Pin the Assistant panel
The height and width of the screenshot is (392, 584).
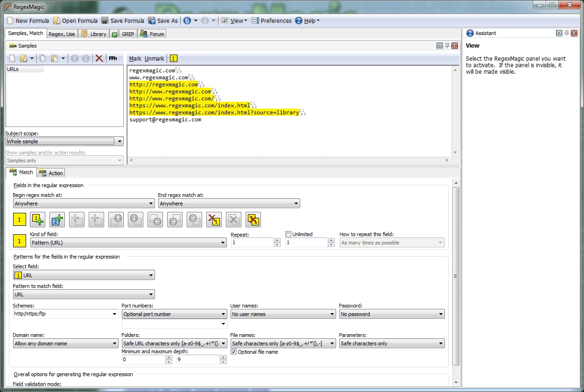(567, 33)
